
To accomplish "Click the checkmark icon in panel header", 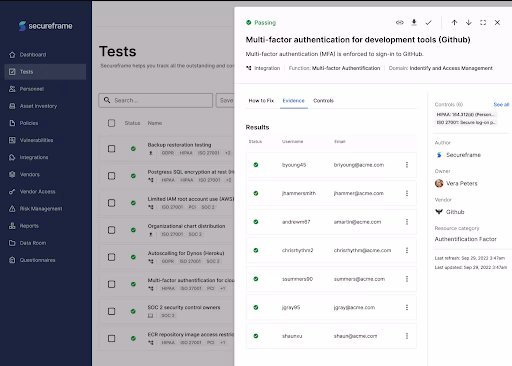I will [x=428, y=22].
